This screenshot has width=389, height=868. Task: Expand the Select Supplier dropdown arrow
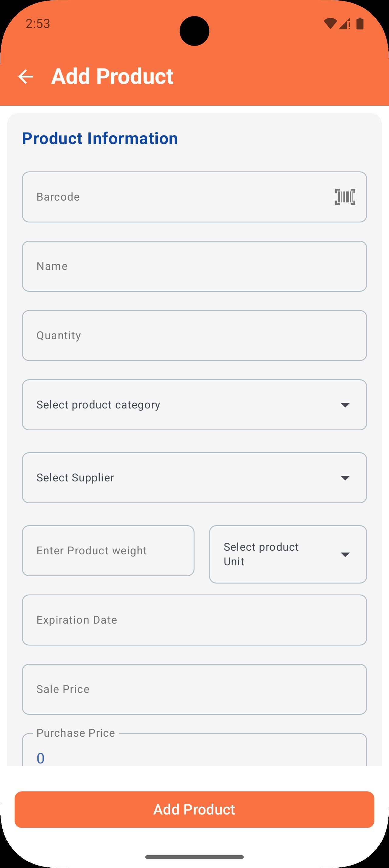pyautogui.click(x=345, y=478)
